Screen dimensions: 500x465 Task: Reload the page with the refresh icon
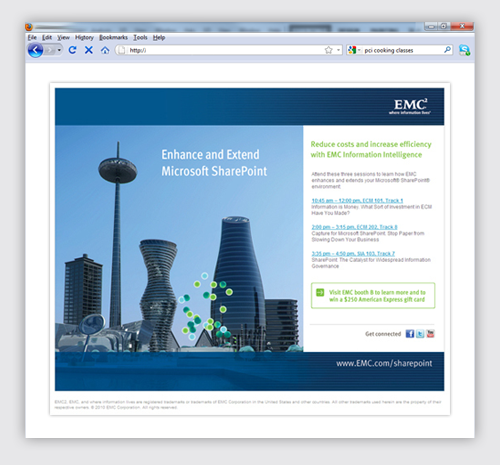coord(72,50)
